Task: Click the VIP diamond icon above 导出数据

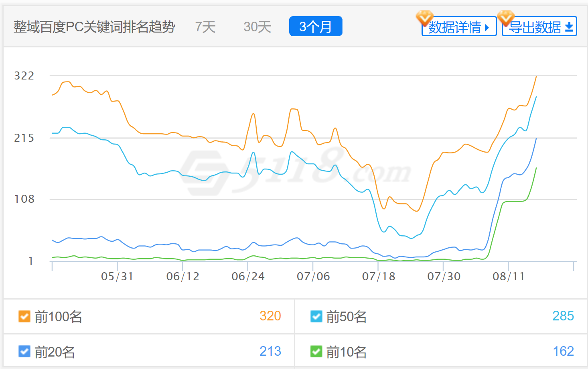Action: [506, 18]
